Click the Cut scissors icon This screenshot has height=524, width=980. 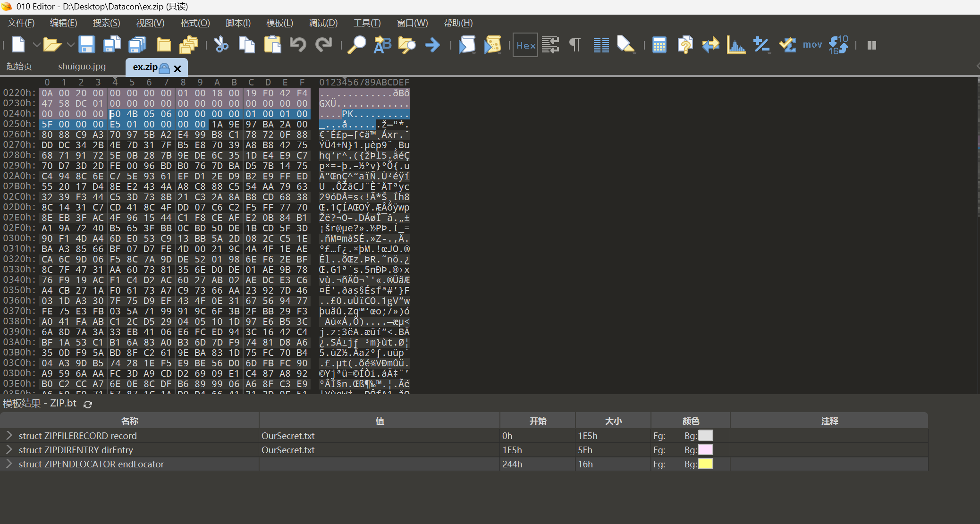[x=221, y=45]
